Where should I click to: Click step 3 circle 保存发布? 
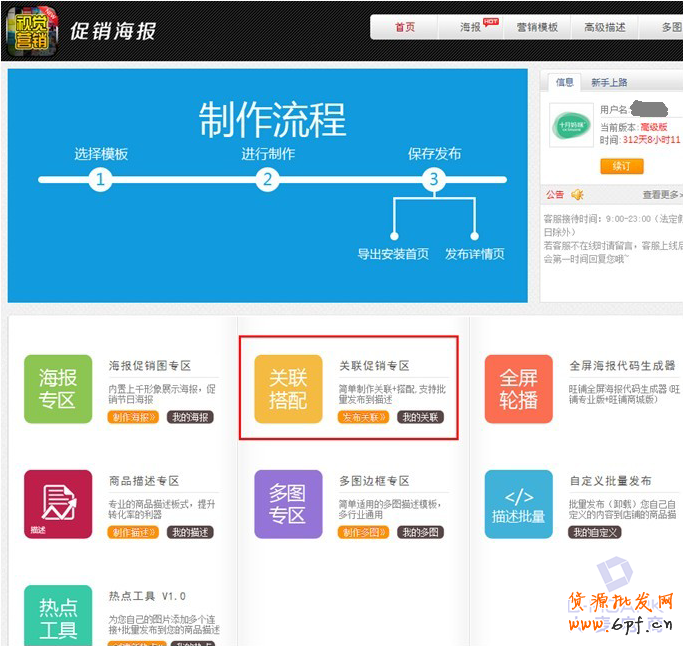click(x=434, y=179)
